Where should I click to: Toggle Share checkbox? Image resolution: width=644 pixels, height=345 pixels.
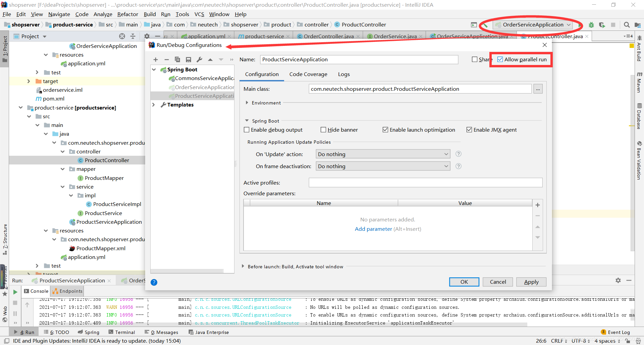(x=475, y=59)
